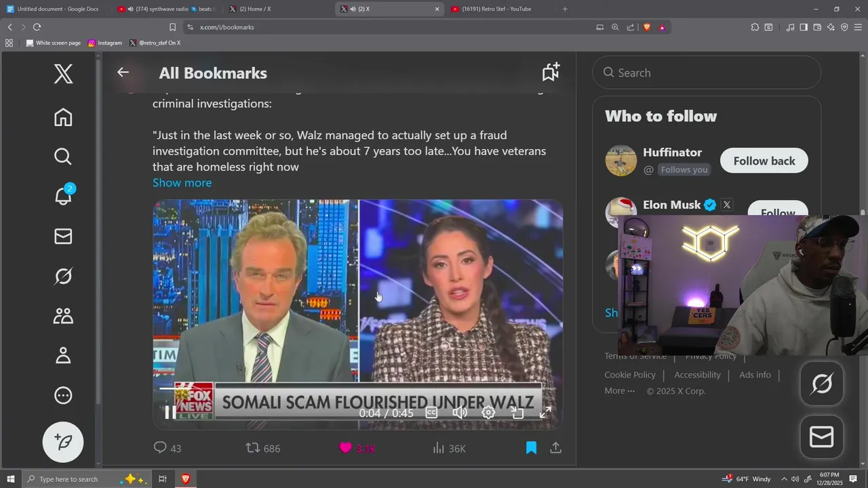Select the address bar URL
The width and height of the screenshot is (868, 488).
pos(226,27)
